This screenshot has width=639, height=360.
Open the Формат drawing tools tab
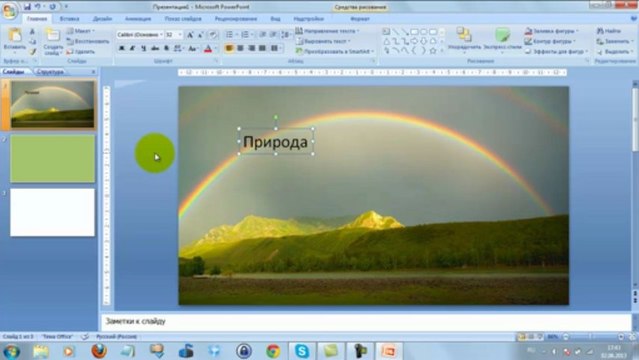[x=359, y=19]
